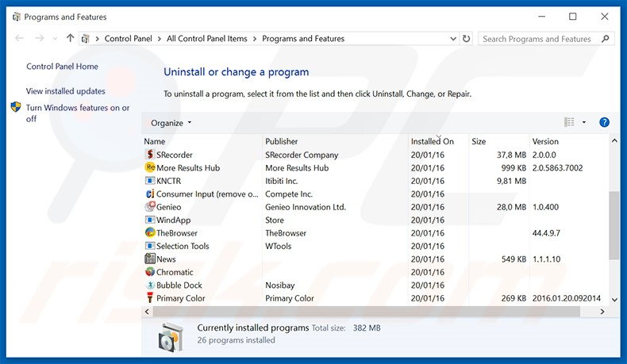Click size value 549 KB
Screen dimensions: 627x364
[x=514, y=259]
